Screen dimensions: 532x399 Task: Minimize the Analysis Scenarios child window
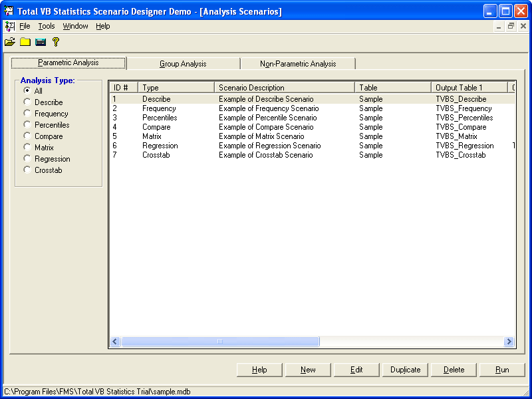[498, 26]
